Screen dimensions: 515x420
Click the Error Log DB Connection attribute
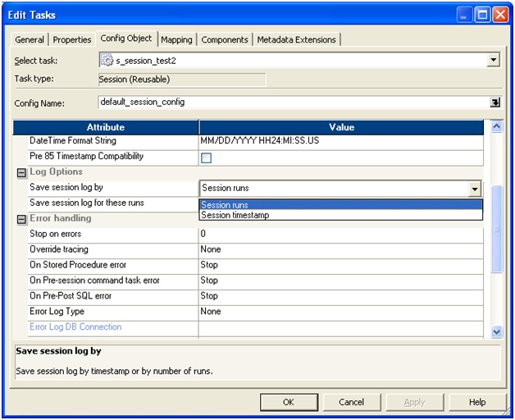click(75, 326)
